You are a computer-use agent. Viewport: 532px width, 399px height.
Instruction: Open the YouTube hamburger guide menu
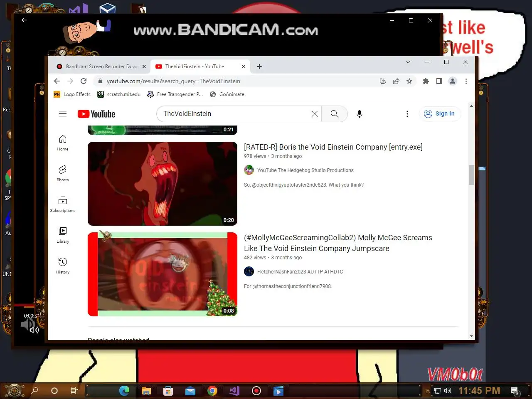63,113
